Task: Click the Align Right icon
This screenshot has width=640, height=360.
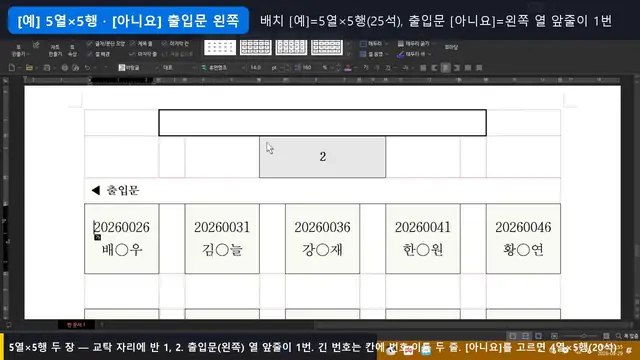Action: coord(457,68)
